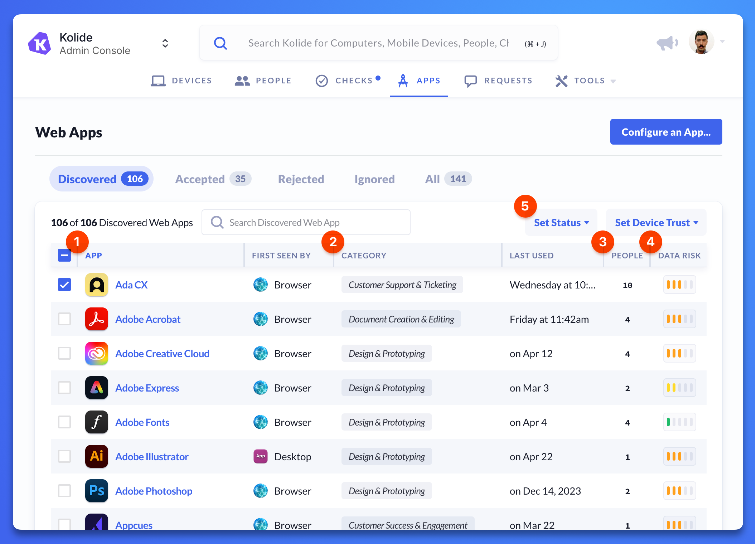Click the Kolide logo icon
Screen dimensions: 756x544
39,43
